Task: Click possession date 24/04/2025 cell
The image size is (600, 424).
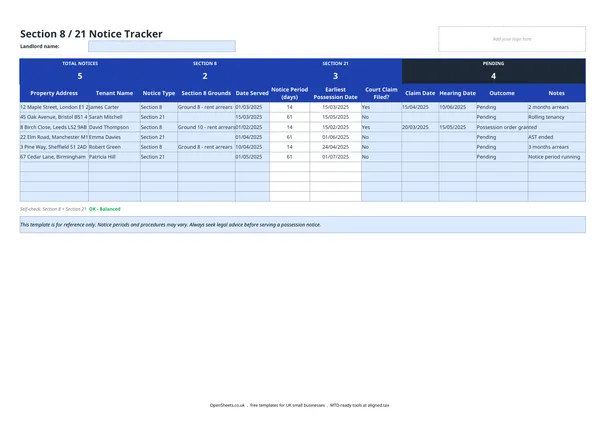Action: coord(335,147)
